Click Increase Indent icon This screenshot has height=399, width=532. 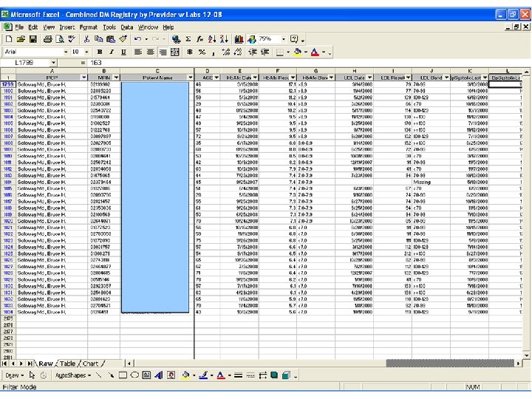point(265,52)
